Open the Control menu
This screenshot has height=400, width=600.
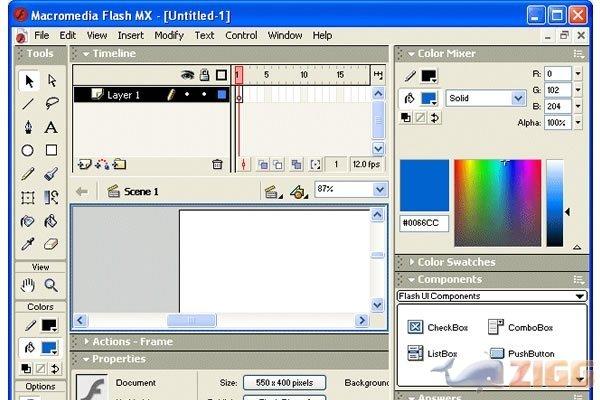pos(241,35)
